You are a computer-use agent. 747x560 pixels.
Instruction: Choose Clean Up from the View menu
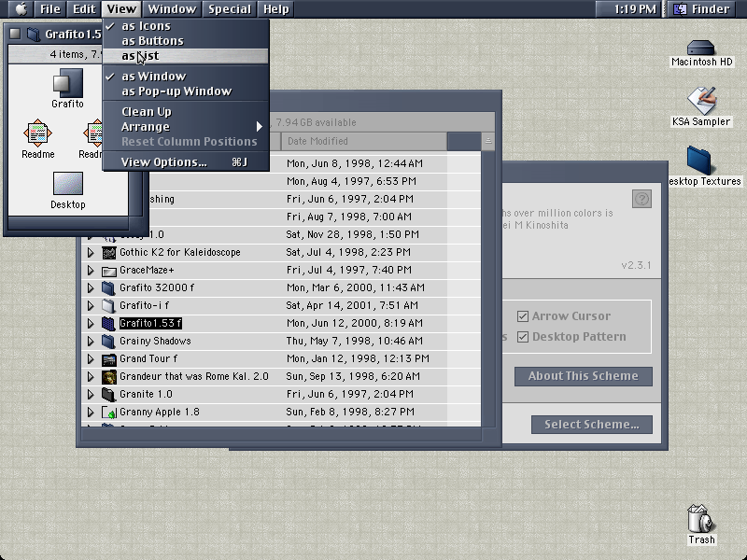point(186,112)
